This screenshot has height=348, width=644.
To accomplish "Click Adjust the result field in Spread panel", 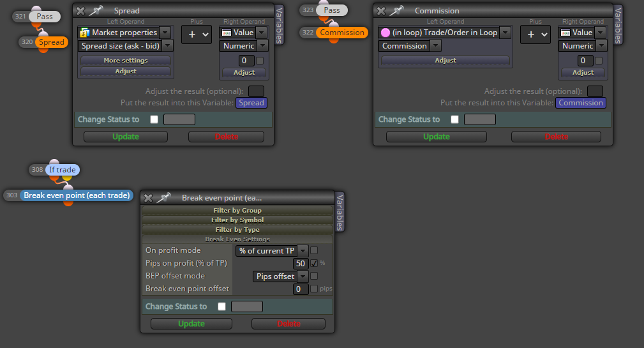I will point(257,91).
